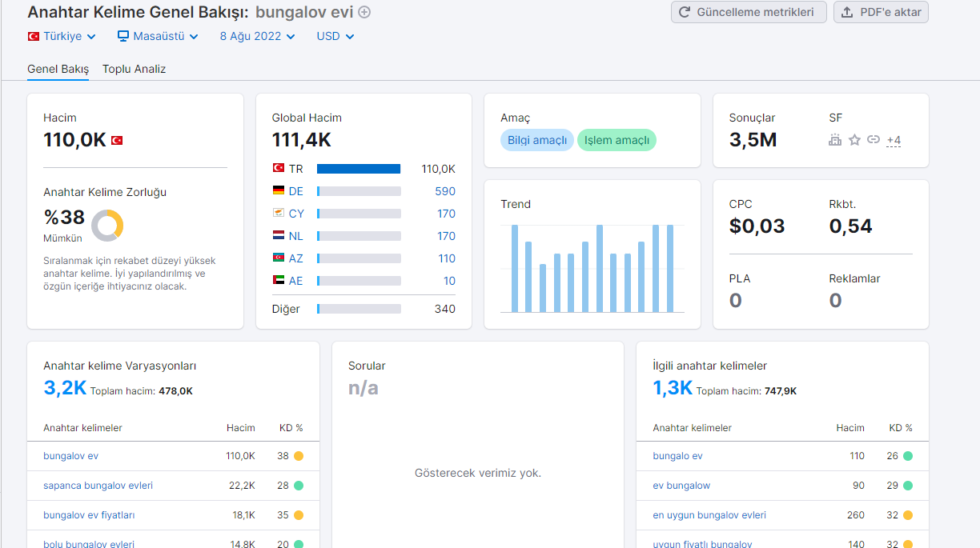Screen dimensions: 980x548
Task: Click the 3,5M Sonuçlar value
Action: coord(753,140)
